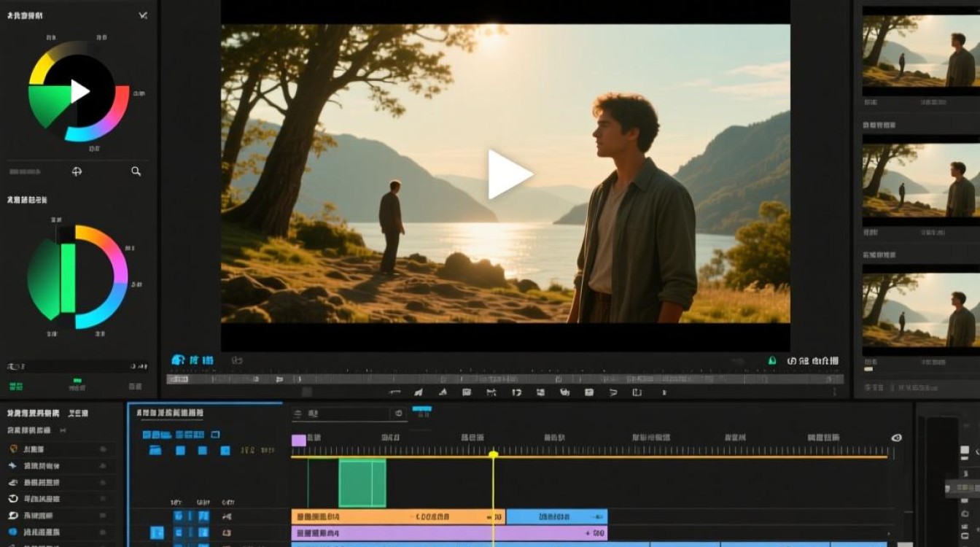Select the middle thumbnail in the right panel
The image size is (980, 547).
click(921, 179)
